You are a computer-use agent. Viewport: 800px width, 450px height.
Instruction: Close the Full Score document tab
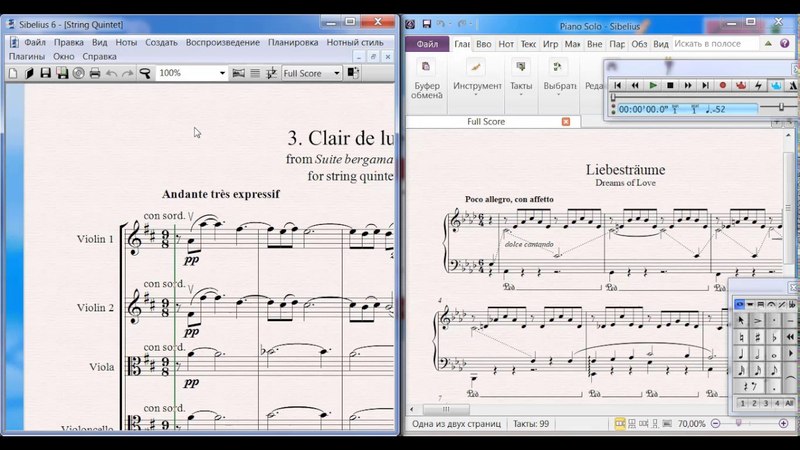[x=566, y=121]
